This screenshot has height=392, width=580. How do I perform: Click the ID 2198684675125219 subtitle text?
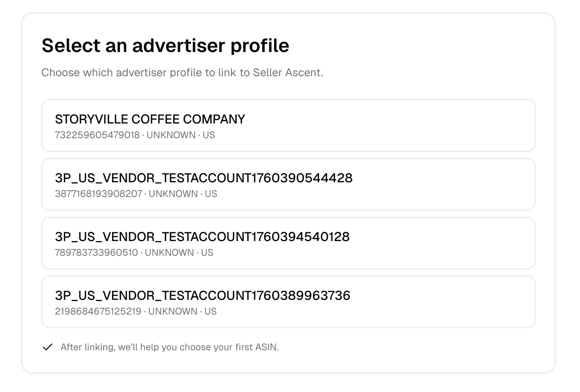[98, 311]
